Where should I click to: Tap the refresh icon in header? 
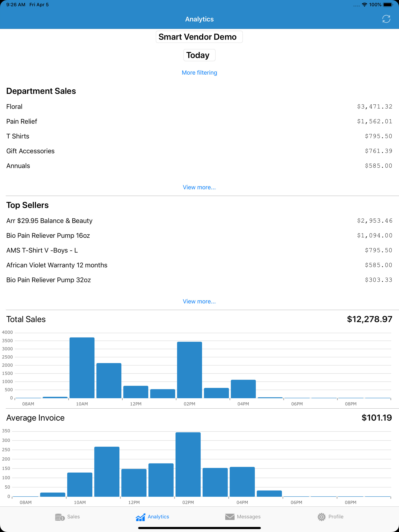pos(386,19)
